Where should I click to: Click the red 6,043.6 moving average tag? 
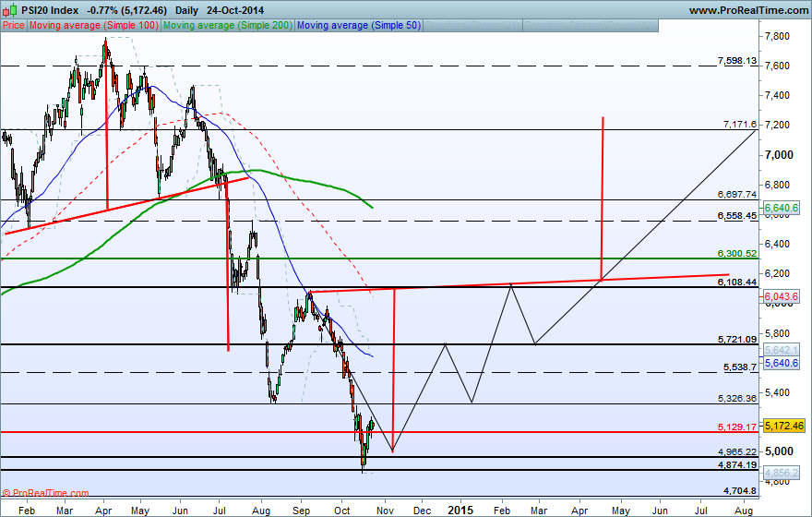coord(782,296)
